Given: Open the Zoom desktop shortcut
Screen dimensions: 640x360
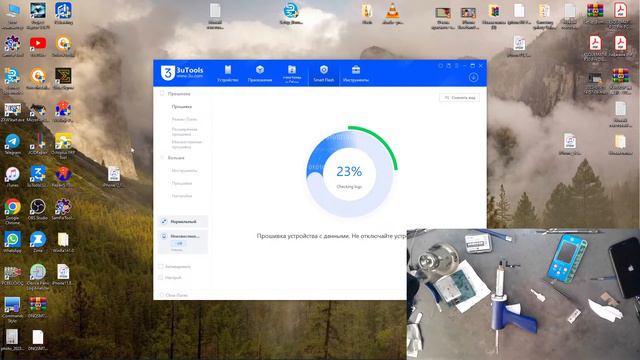Looking at the screenshot, I should click(x=38, y=242).
